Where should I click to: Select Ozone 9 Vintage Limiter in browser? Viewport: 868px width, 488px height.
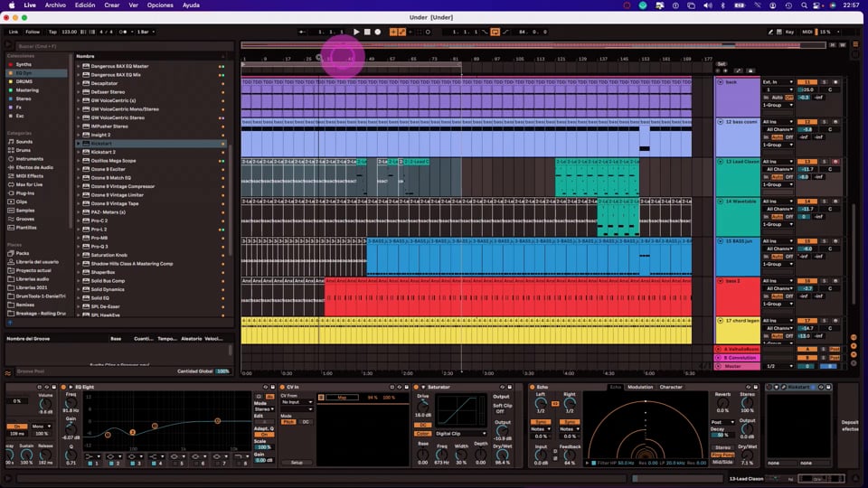click(117, 195)
